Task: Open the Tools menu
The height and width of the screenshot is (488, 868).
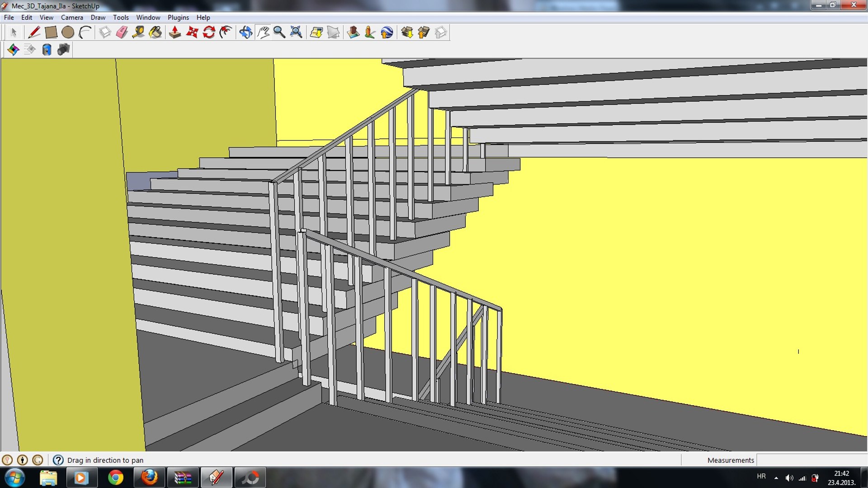Action: (x=121, y=17)
